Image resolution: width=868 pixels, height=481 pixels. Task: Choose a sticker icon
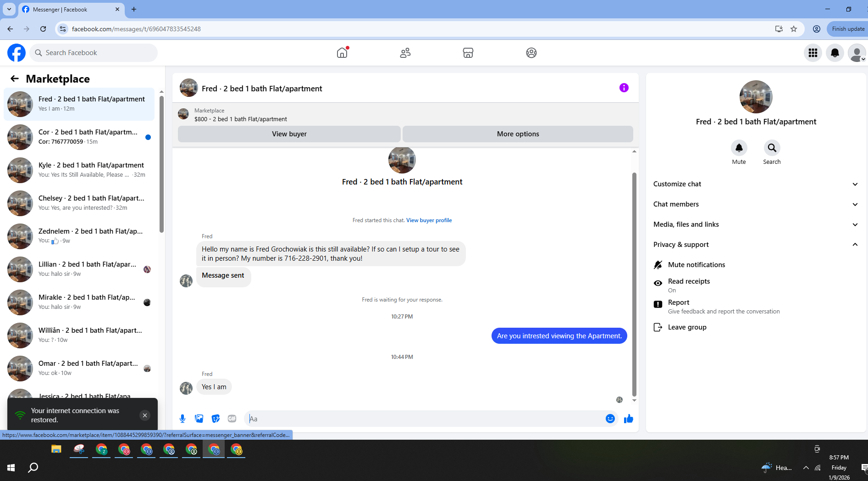216,419
